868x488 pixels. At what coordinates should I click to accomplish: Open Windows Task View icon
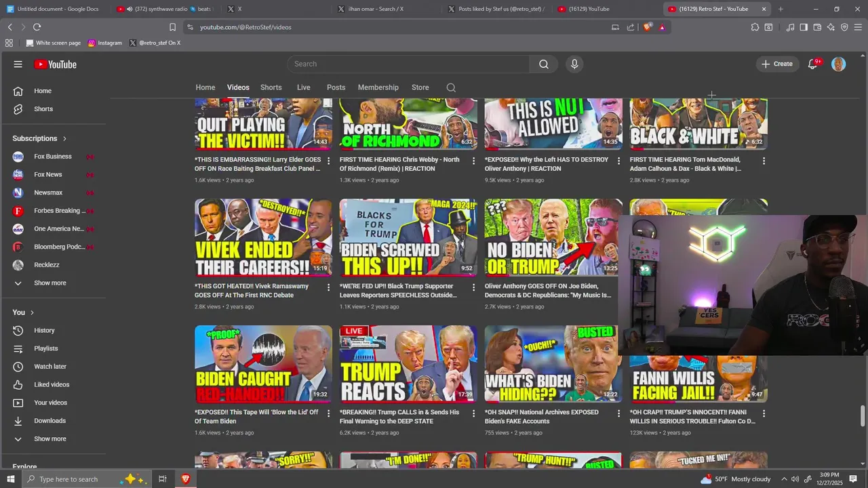163,479
